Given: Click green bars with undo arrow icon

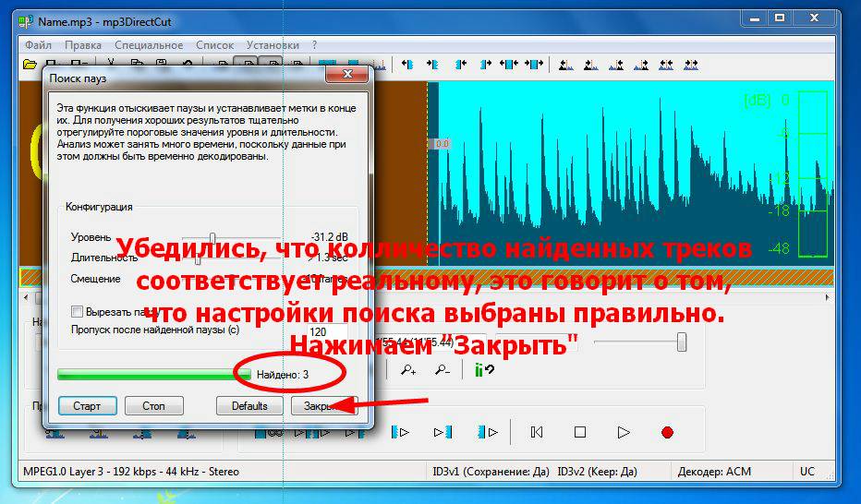Looking at the screenshot, I should [484, 370].
